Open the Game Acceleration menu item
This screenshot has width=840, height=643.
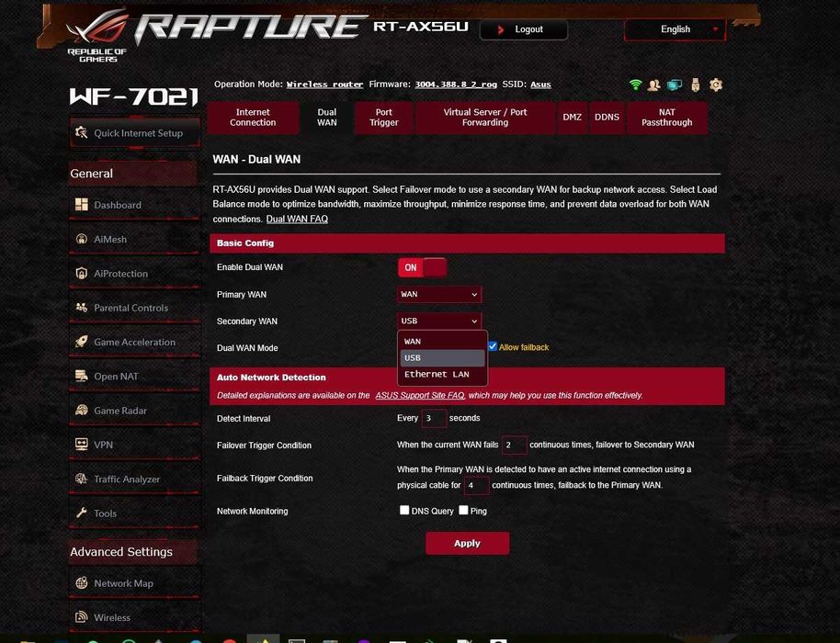[134, 342]
